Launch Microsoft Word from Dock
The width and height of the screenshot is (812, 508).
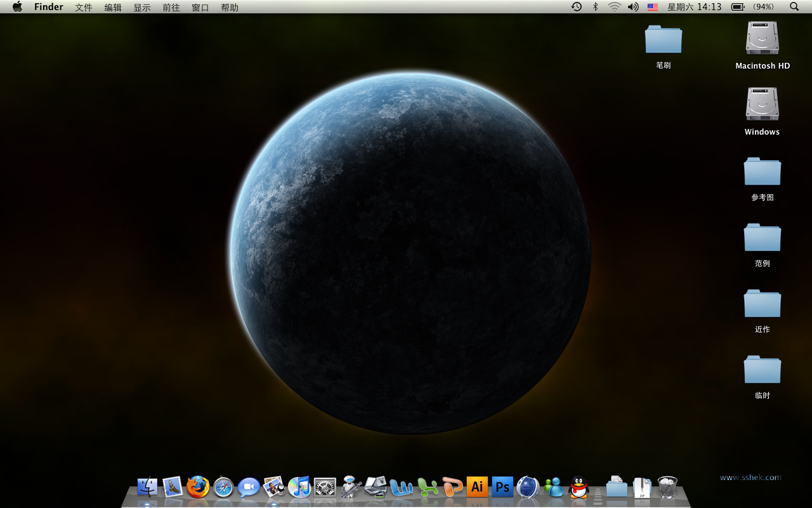coord(401,487)
